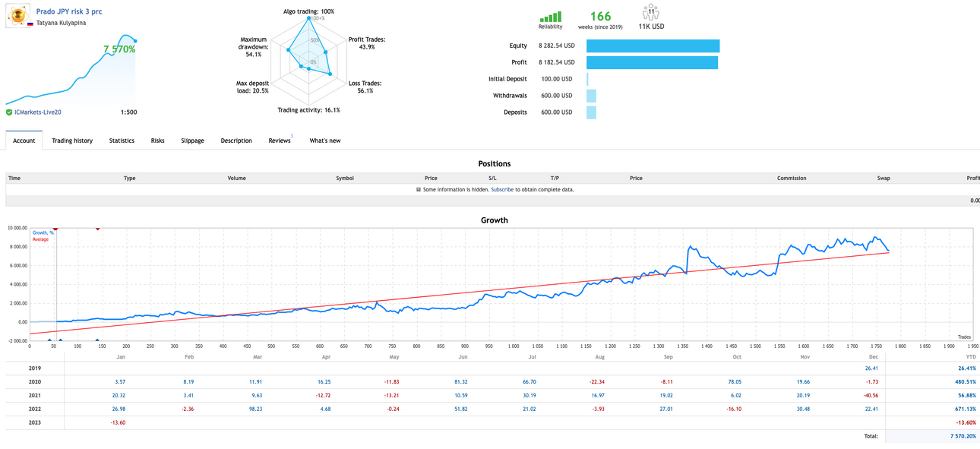Click the Time column header in Positions
The height and width of the screenshot is (449, 980).
pos(14,178)
